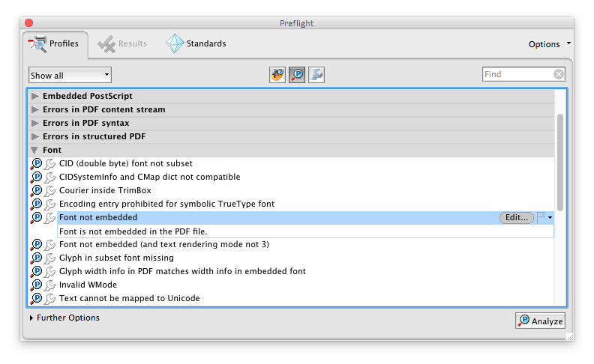Viewport: 594px width, 364px height.
Task: Toggle the Select single checks button
Action: tap(297, 75)
